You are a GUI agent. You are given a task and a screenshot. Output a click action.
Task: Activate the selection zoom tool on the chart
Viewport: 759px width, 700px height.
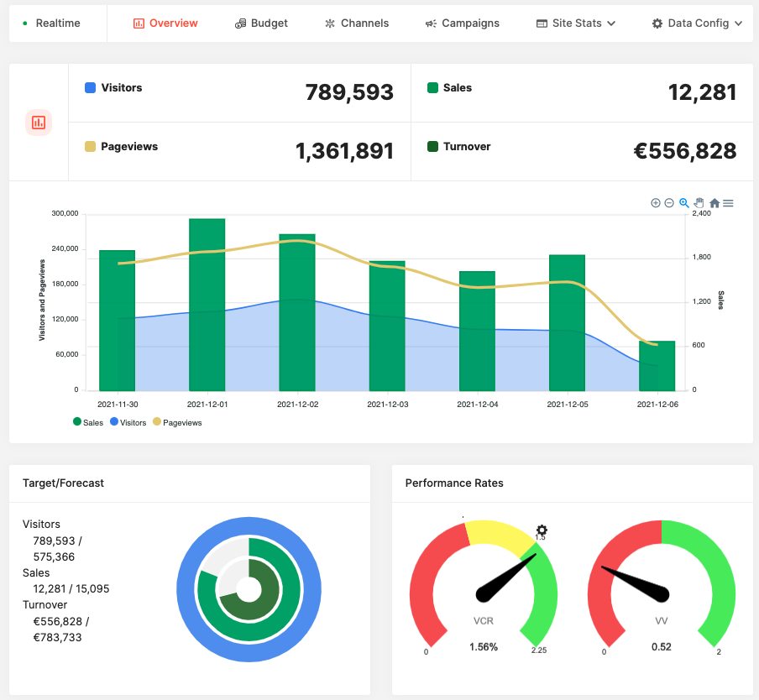pos(683,202)
